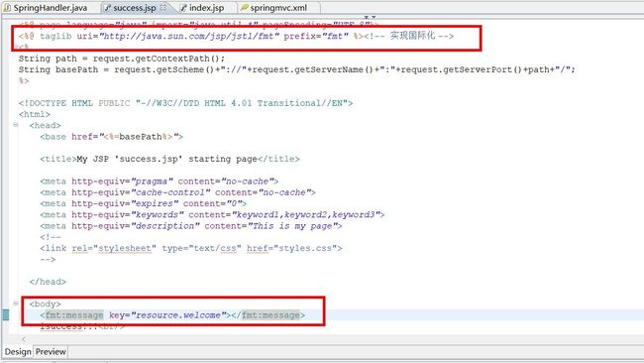644x363 pixels.
Task: Click the opening <html> tag
Action: tap(35, 114)
